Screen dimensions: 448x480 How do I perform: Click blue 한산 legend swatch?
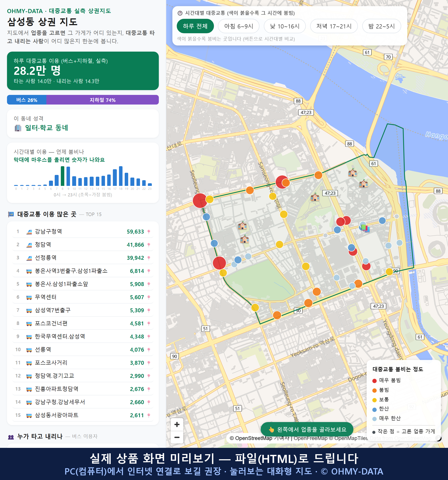pos(374,410)
